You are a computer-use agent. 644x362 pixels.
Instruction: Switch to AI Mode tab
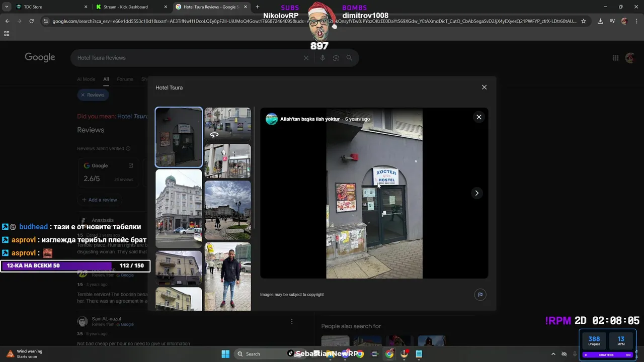[86, 79]
